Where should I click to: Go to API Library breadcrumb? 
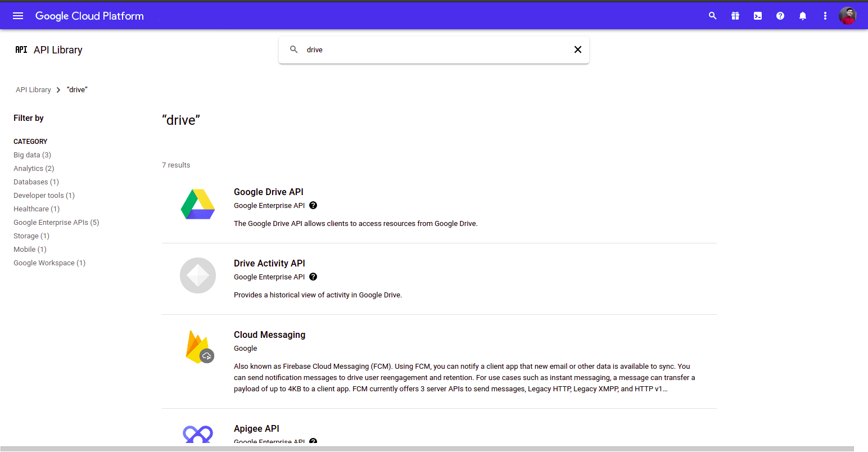pyautogui.click(x=33, y=89)
